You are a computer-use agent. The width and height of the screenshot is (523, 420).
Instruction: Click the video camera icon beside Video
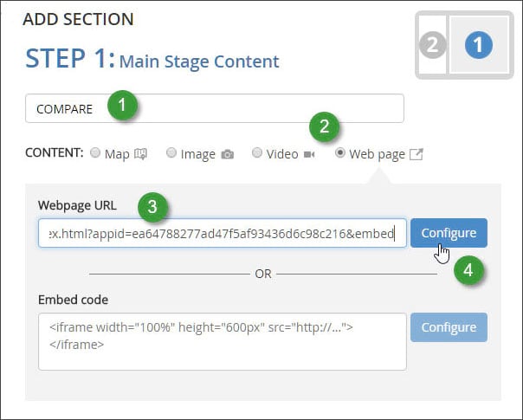309,154
